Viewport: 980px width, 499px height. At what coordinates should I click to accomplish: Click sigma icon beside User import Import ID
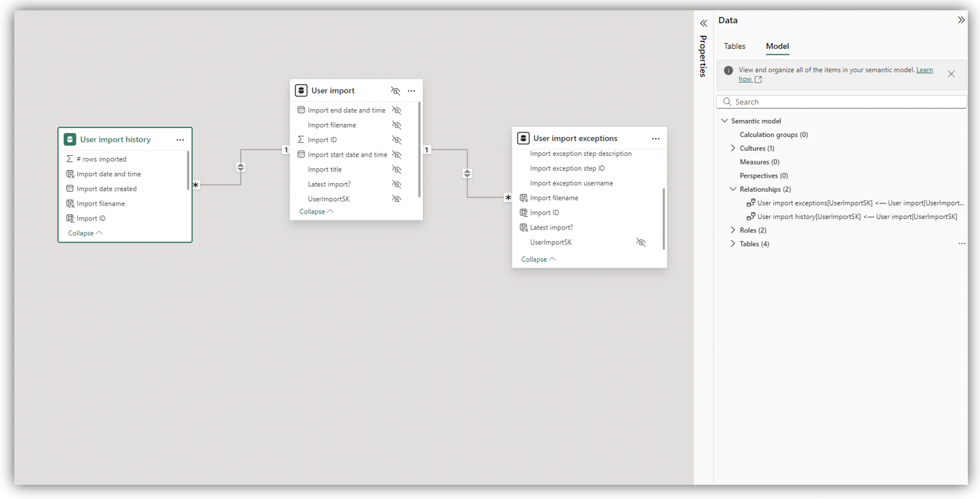(301, 140)
